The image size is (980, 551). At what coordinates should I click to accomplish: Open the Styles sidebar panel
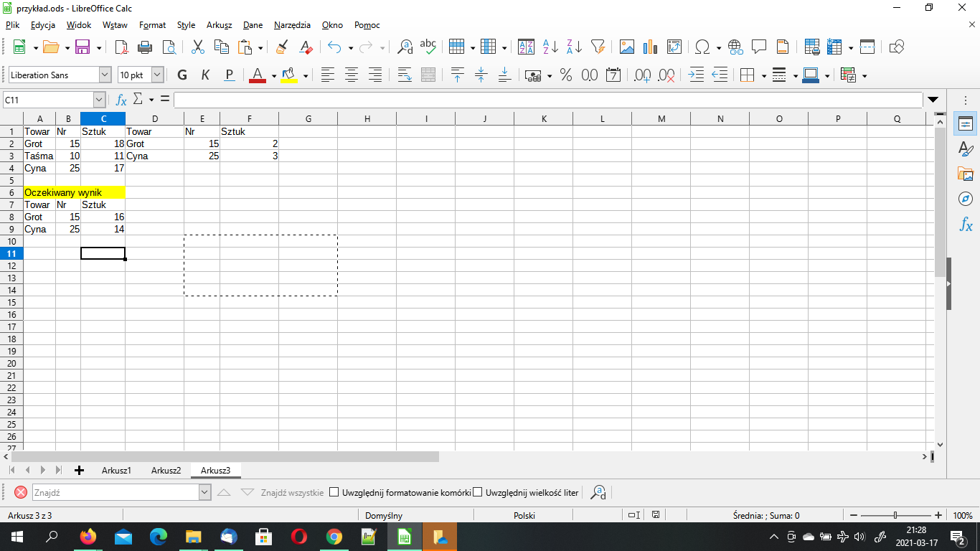pyautogui.click(x=965, y=147)
